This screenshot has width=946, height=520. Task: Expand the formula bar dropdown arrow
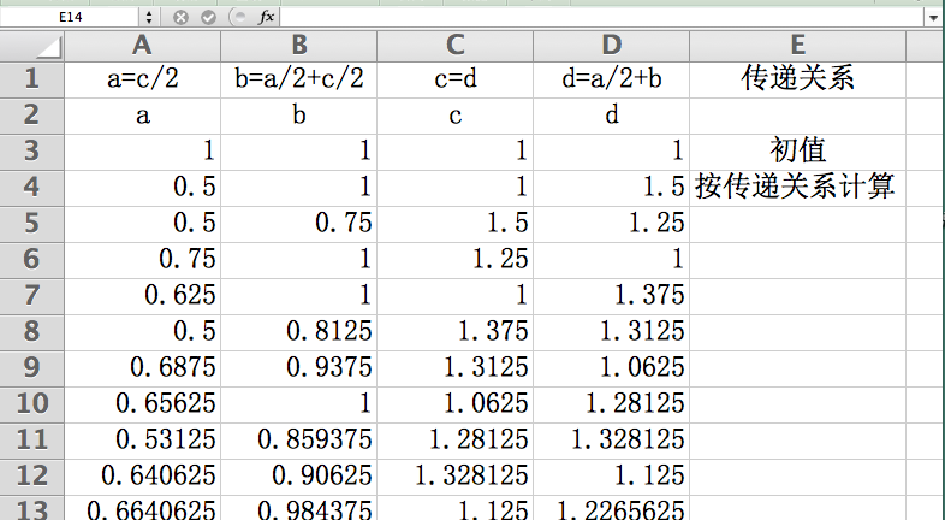933,18
